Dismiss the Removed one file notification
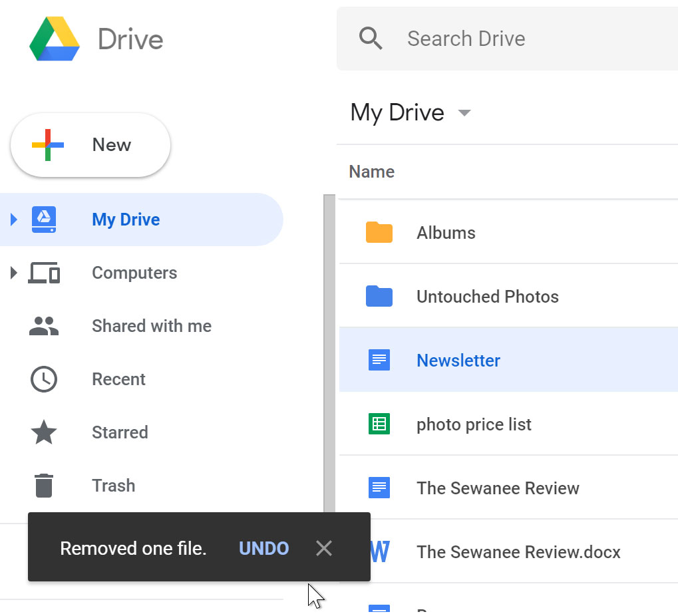The height and width of the screenshot is (616, 678). point(324,548)
